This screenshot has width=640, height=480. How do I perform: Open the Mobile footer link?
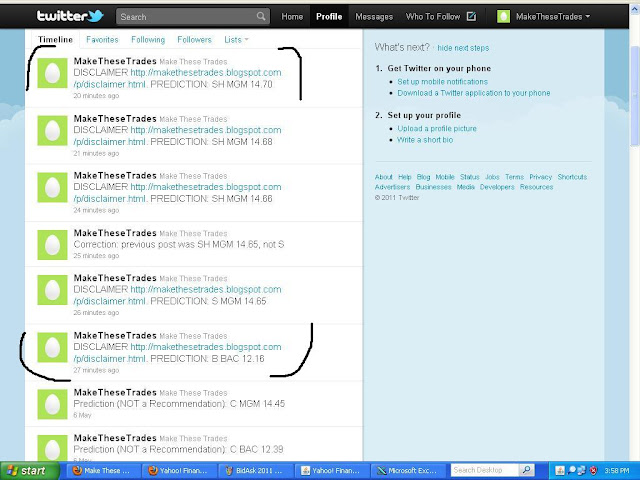[445, 177]
